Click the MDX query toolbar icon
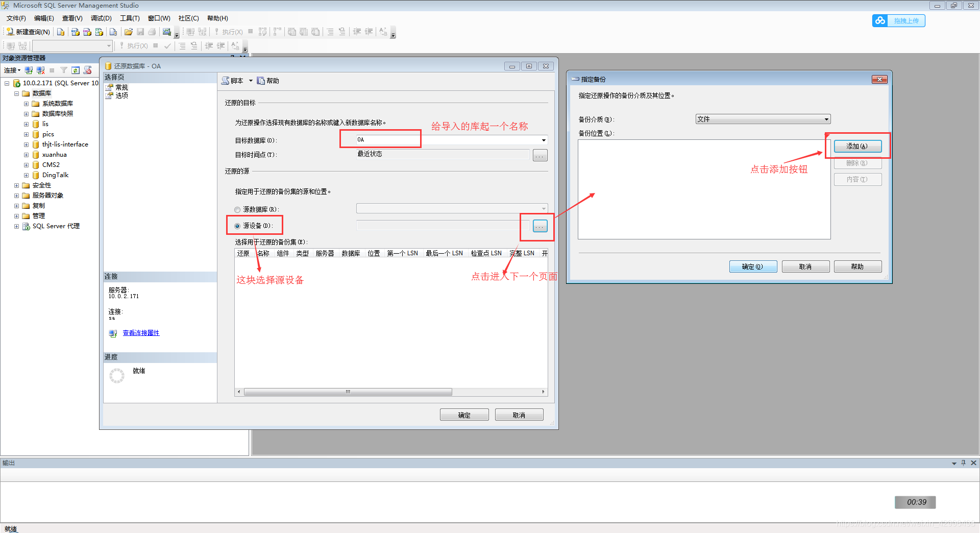This screenshot has height=533, width=980. coord(76,32)
